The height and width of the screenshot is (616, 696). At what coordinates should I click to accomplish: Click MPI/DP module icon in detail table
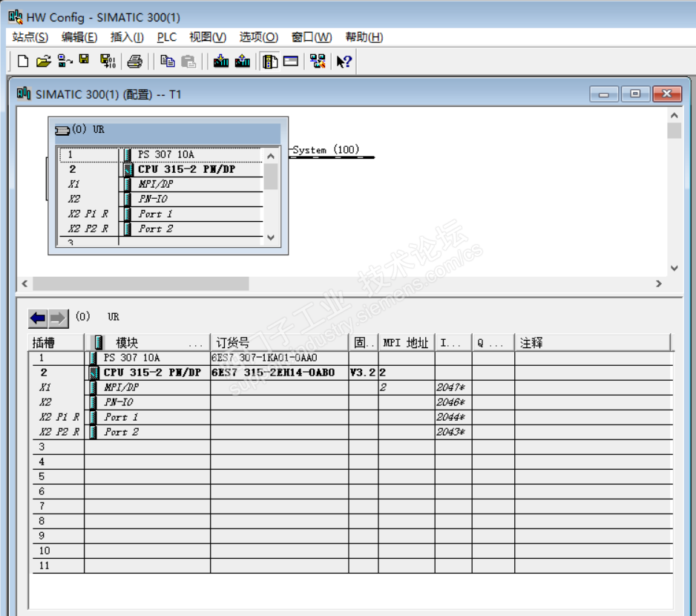tap(93, 387)
